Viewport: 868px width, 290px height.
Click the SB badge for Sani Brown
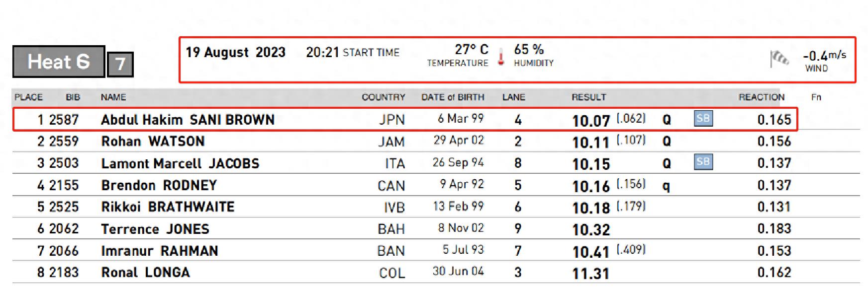click(703, 119)
